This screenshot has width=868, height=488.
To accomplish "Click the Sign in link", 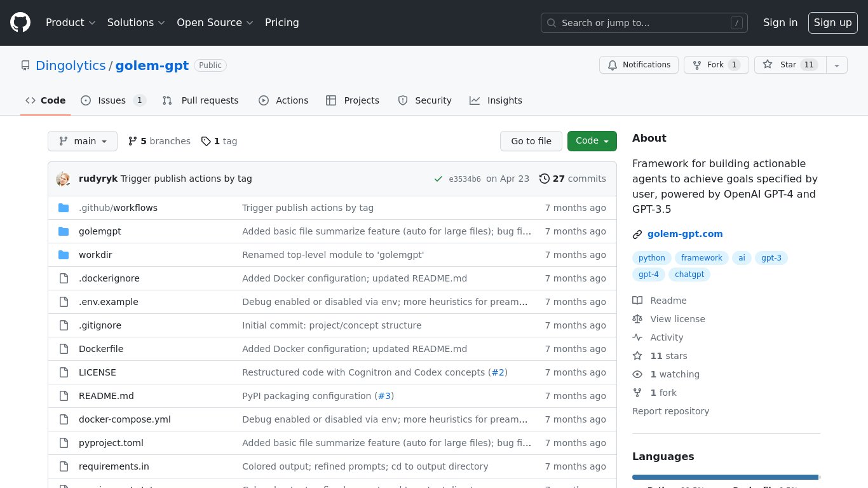I will point(780,23).
